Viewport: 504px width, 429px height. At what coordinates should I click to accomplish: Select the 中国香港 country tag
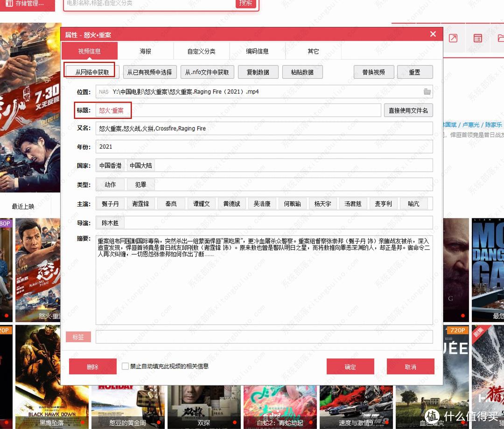point(110,166)
